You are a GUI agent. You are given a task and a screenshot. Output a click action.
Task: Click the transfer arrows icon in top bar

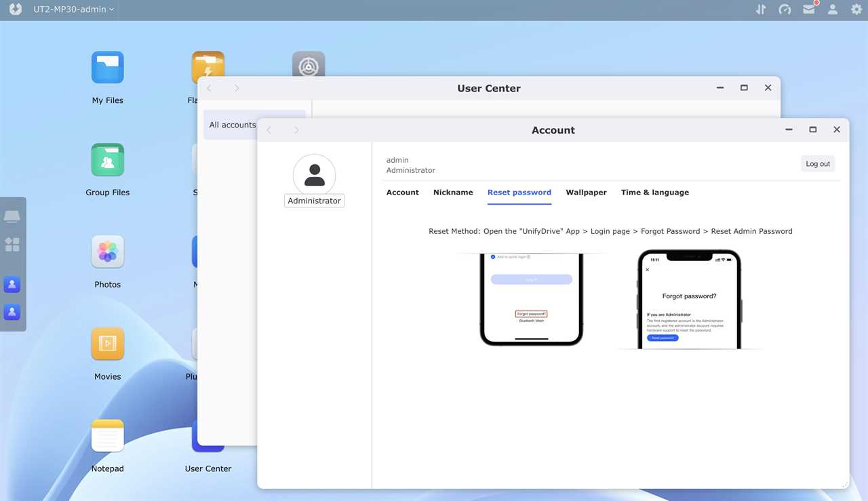coord(761,9)
